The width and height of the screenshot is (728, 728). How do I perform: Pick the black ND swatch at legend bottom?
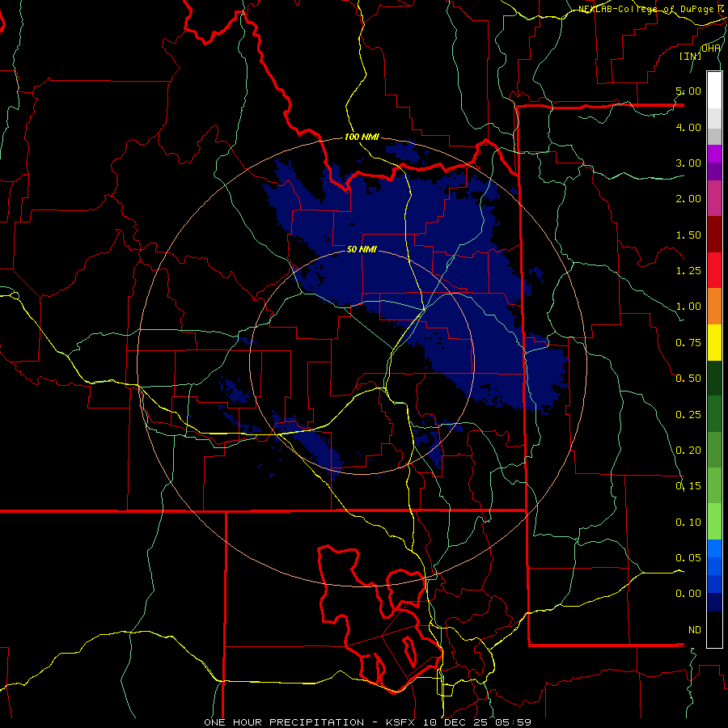pos(714,629)
